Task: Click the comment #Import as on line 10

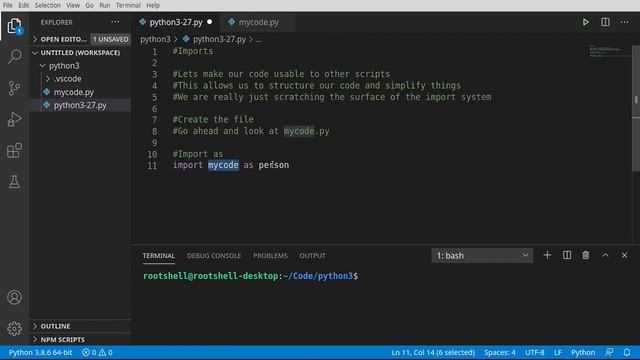Action: [198, 154]
